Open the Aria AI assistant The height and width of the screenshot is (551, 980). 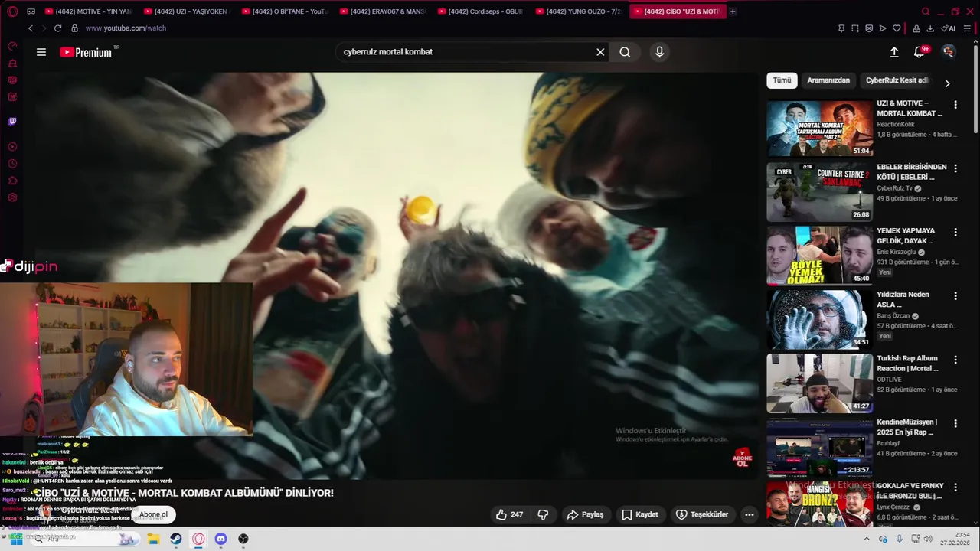tap(949, 28)
